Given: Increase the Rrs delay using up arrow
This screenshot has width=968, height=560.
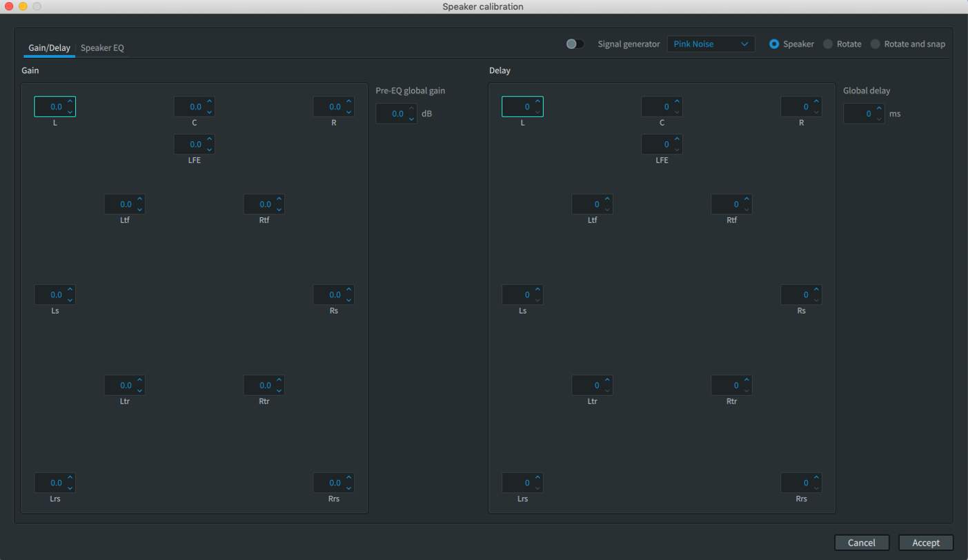Looking at the screenshot, I should (x=816, y=478).
